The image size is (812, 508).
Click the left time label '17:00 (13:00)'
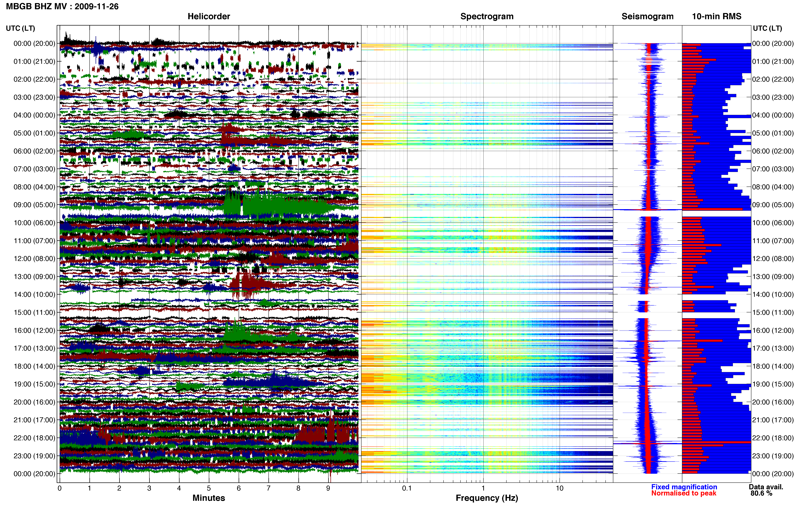[34, 348]
